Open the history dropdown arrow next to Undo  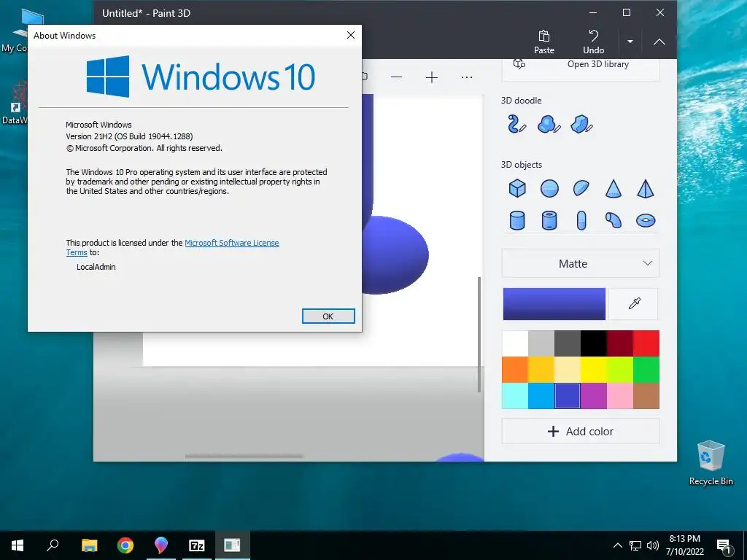[630, 42]
